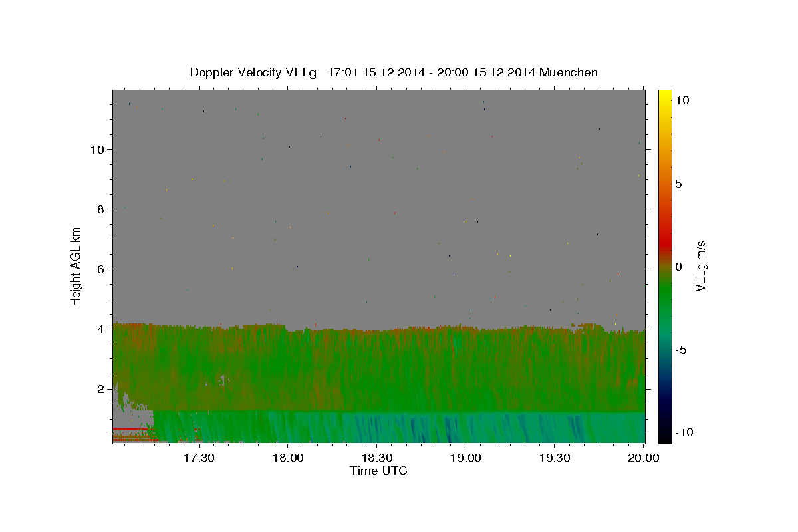
Task: Click the colorbar value 0
Action: click(x=678, y=266)
